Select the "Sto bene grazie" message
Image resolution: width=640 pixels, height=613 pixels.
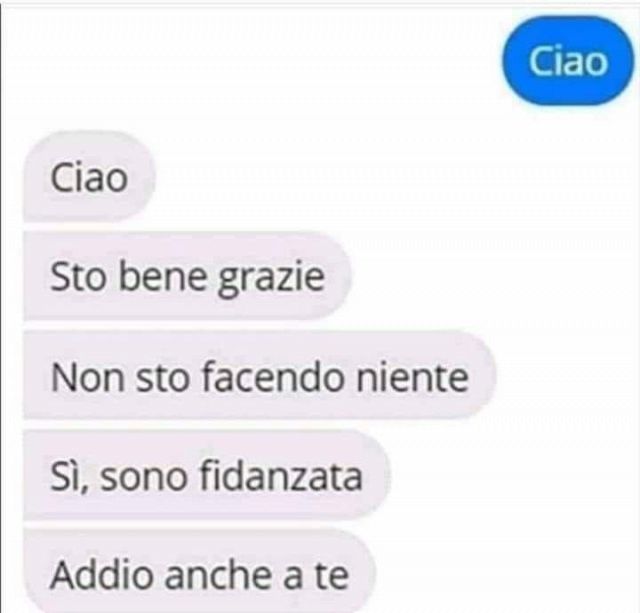coord(187,277)
